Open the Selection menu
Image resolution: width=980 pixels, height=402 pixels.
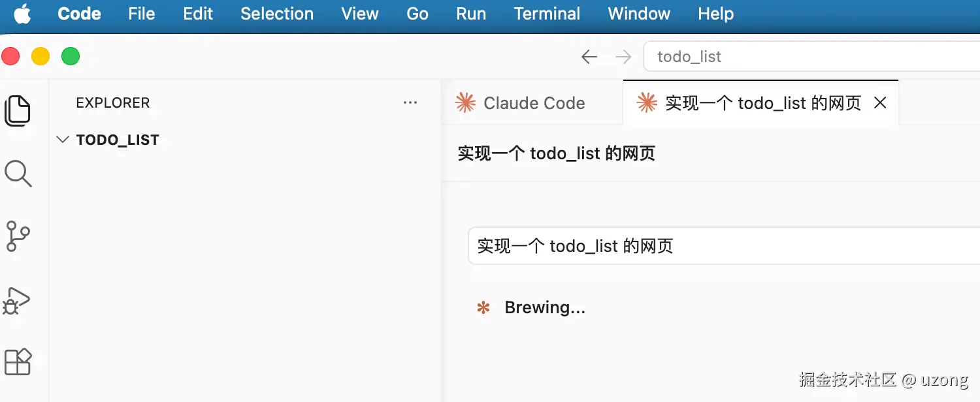pyautogui.click(x=277, y=14)
